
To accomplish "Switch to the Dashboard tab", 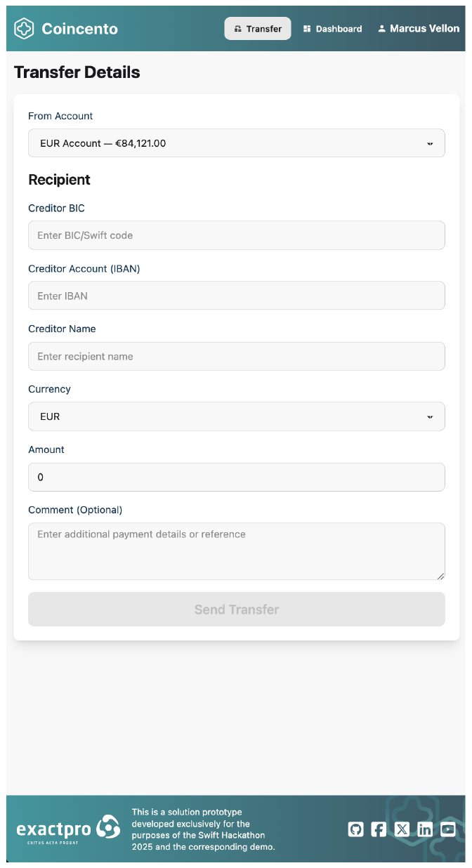I will (332, 28).
